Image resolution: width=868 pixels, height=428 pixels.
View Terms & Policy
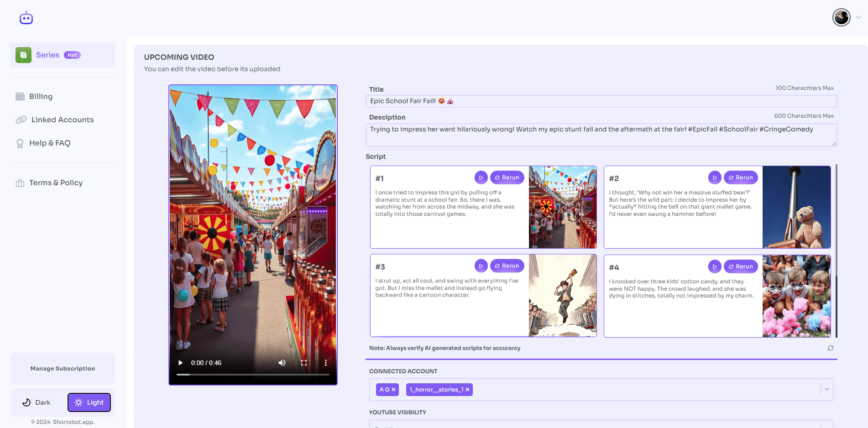(x=56, y=183)
